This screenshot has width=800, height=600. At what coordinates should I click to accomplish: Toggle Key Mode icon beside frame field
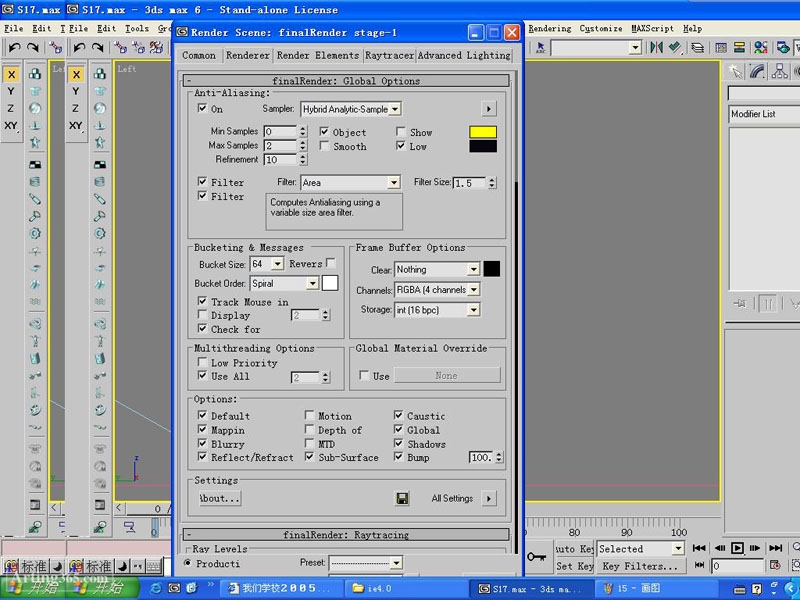699,565
